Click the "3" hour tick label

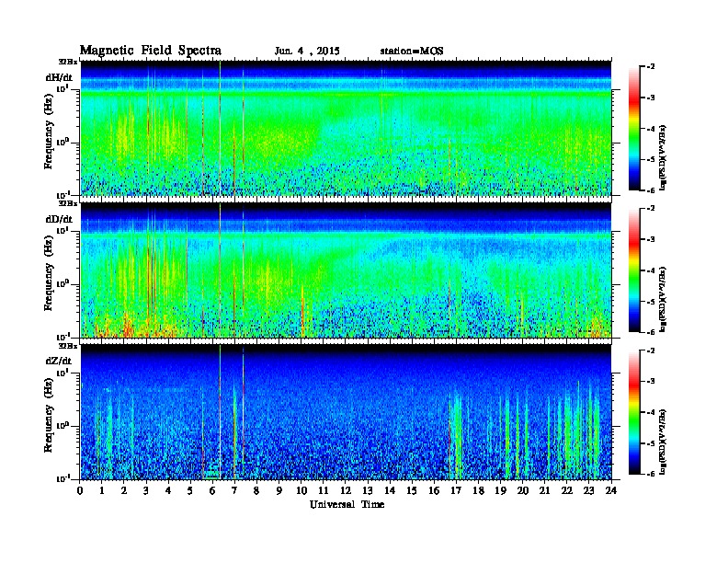[x=146, y=490]
